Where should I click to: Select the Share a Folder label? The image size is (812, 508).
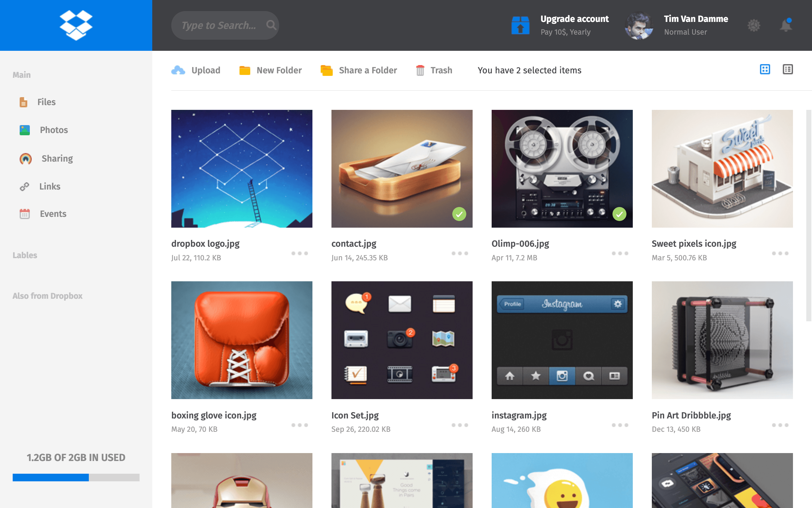tap(368, 70)
